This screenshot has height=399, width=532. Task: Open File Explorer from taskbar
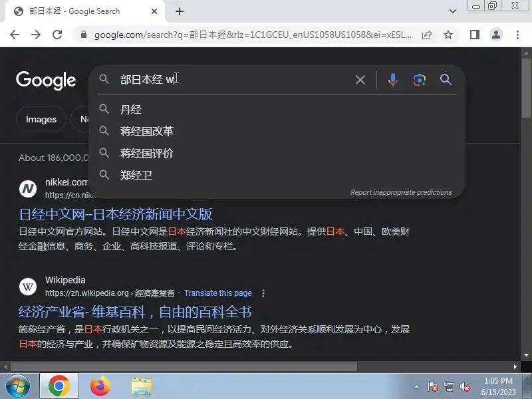pyautogui.click(x=142, y=386)
